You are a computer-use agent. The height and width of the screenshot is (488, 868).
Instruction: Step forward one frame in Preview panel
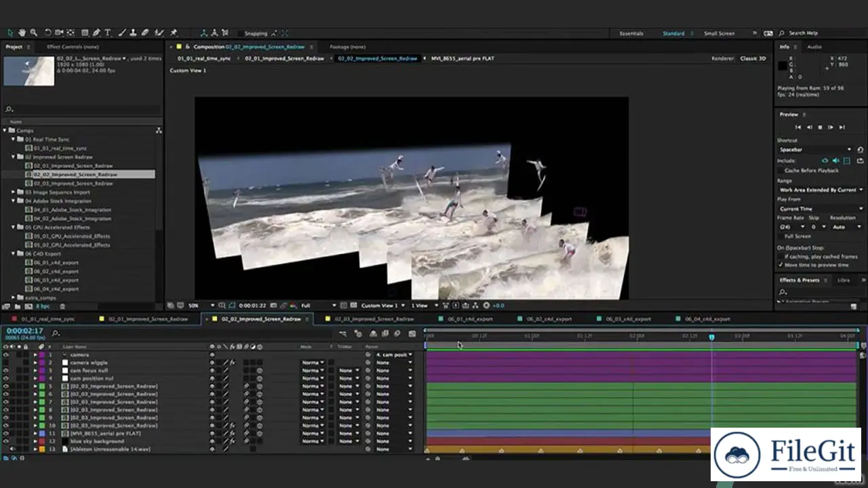pyautogui.click(x=831, y=127)
